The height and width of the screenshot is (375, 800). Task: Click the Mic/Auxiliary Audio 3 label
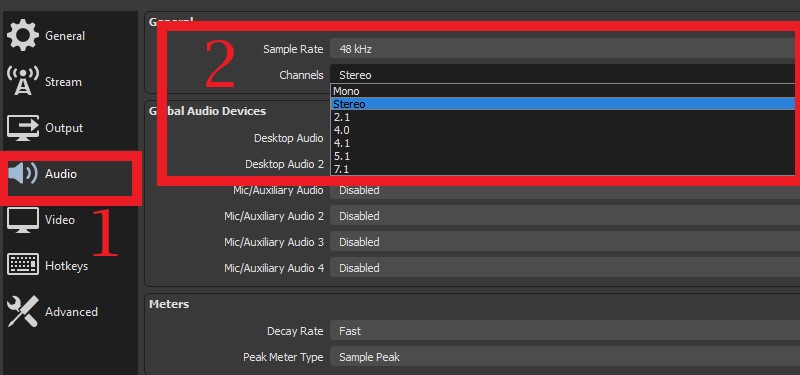tap(274, 242)
